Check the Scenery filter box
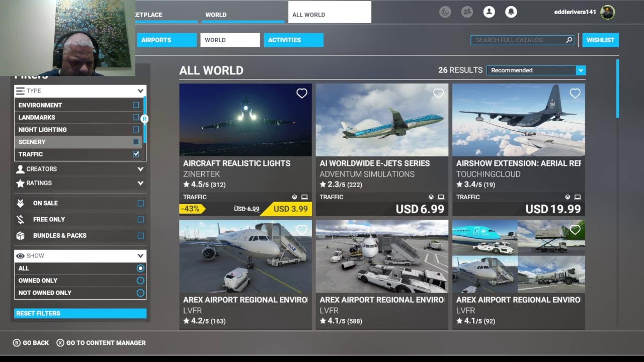Image resolution: width=644 pixels, height=362 pixels. (x=136, y=142)
